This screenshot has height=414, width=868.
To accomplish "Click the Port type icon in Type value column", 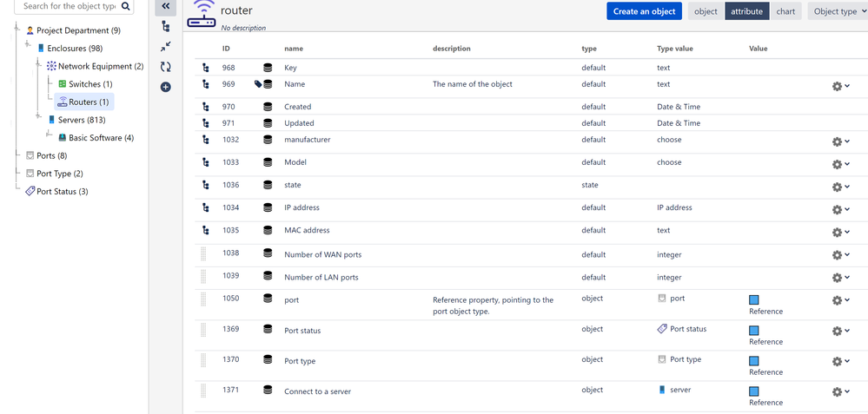I will click(x=661, y=359).
